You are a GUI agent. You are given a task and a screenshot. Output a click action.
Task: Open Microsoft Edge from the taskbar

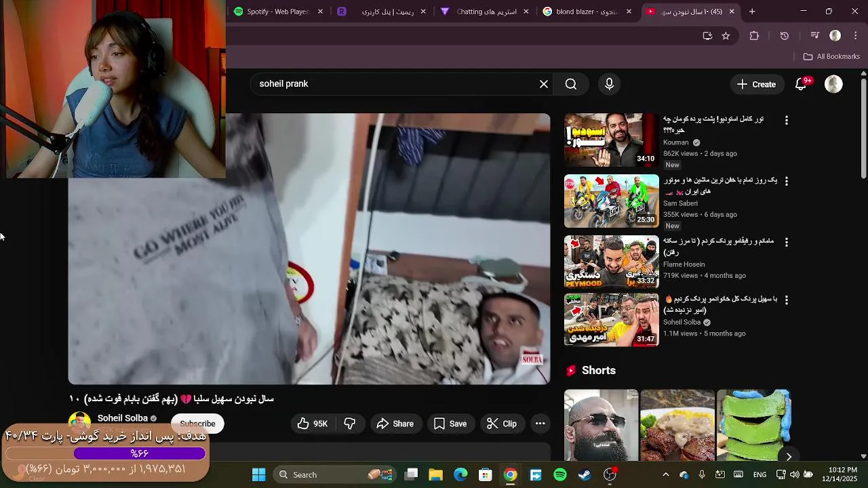pos(460,475)
